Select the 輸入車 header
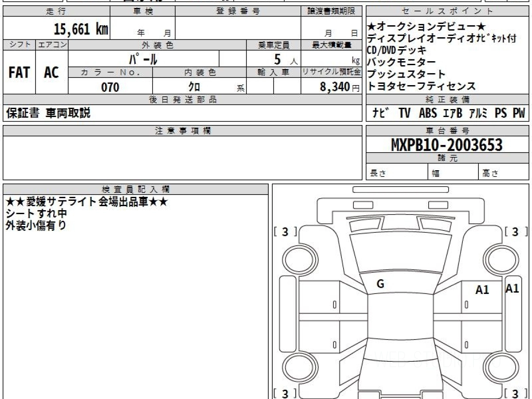 [274, 73]
